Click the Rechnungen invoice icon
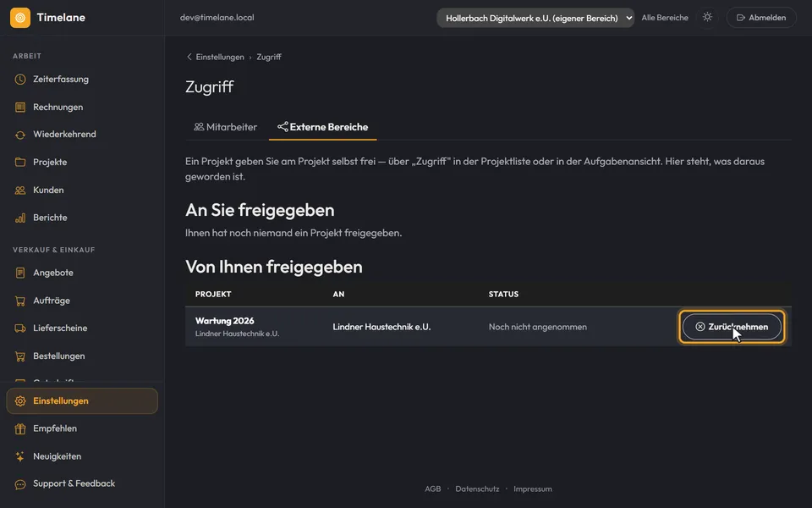Viewport: 812px width, 508px height. click(20, 108)
